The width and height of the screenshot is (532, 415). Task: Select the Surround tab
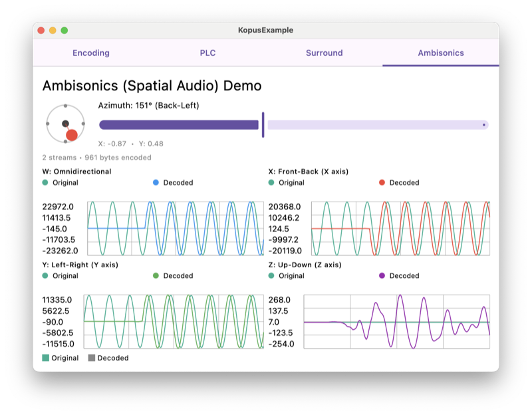[324, 53]
